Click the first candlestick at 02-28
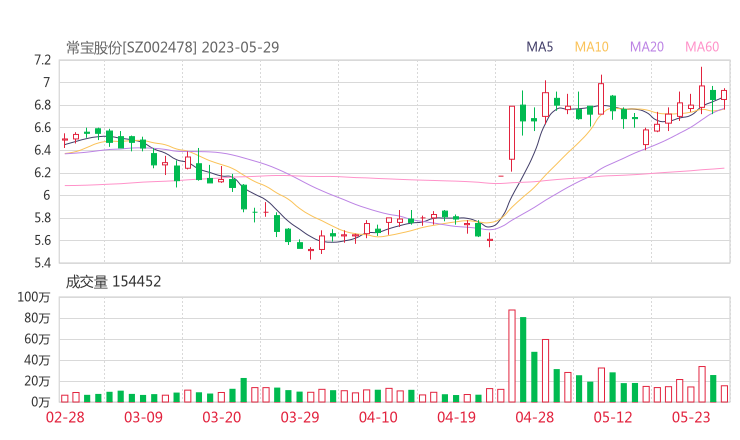The height and width of the screenshot is (440, 740). (x=65, y=140)
